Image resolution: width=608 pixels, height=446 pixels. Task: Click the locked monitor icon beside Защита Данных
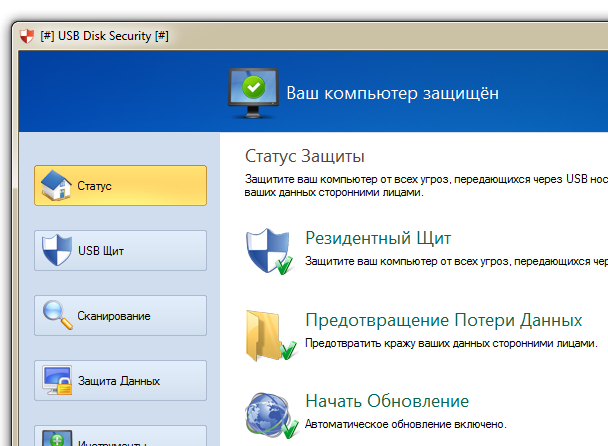click(56, 380)
